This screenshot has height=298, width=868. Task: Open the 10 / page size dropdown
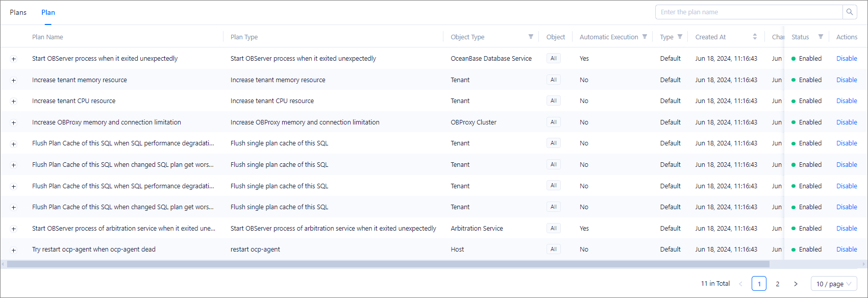point(833,284)
